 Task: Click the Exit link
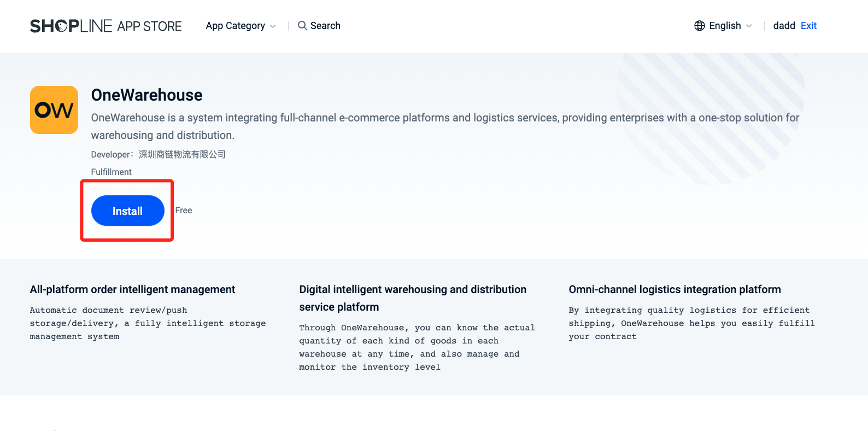[x=808, y=26]
